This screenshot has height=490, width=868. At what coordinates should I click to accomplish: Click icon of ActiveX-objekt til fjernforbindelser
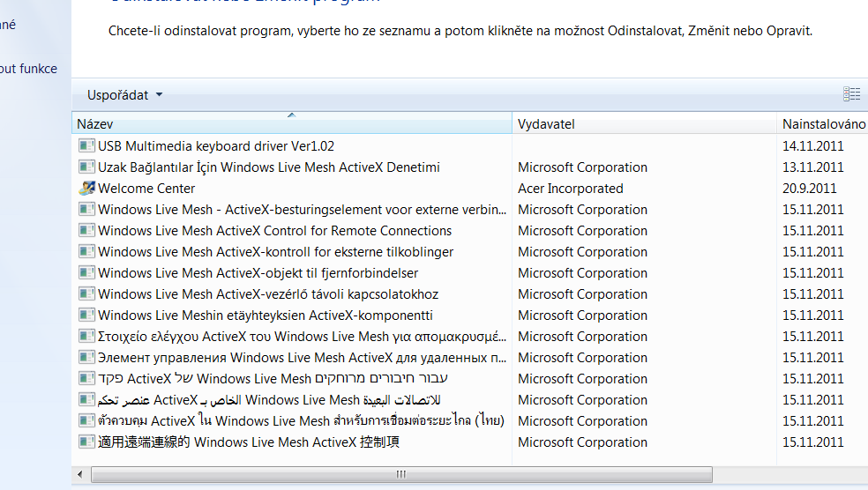coord(86,272)
